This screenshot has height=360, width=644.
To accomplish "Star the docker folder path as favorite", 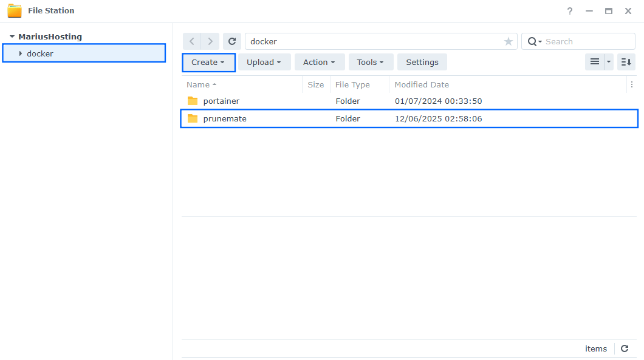I will tap(508, 41).
